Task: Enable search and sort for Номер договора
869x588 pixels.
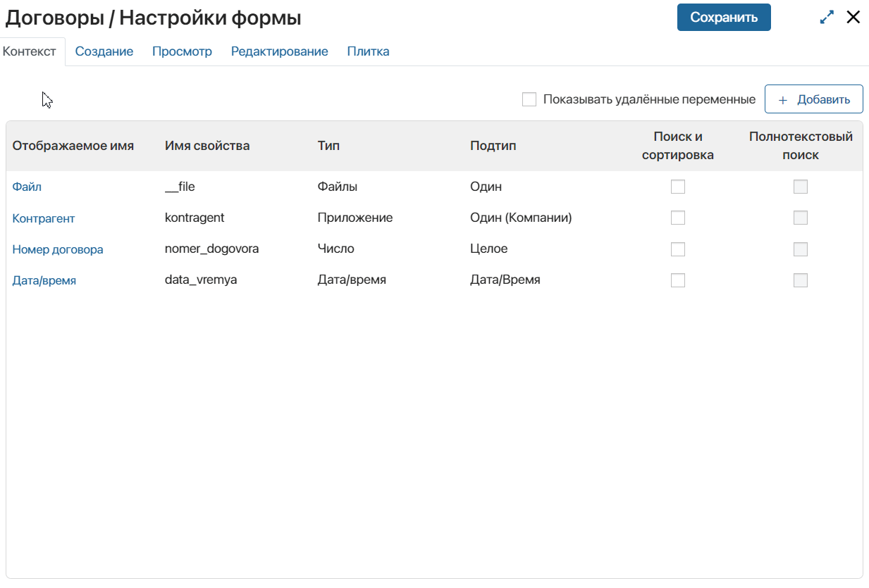Action: click(678, 249)
